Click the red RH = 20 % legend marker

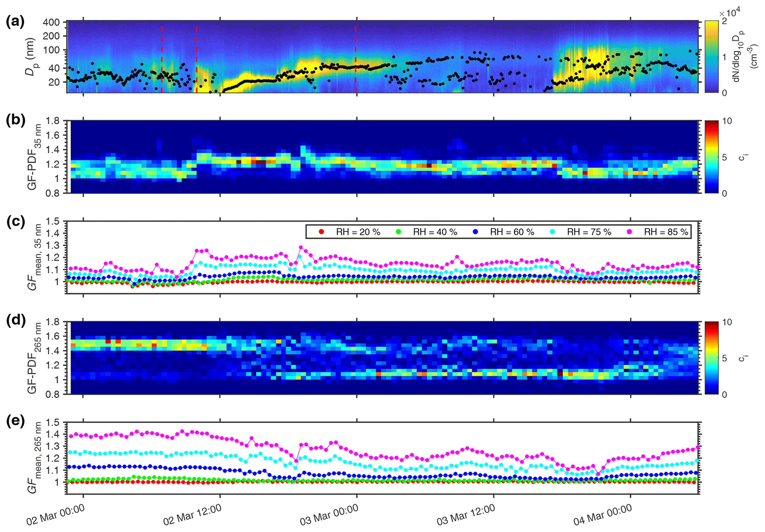pyautogui.click(x=321, y=232)
